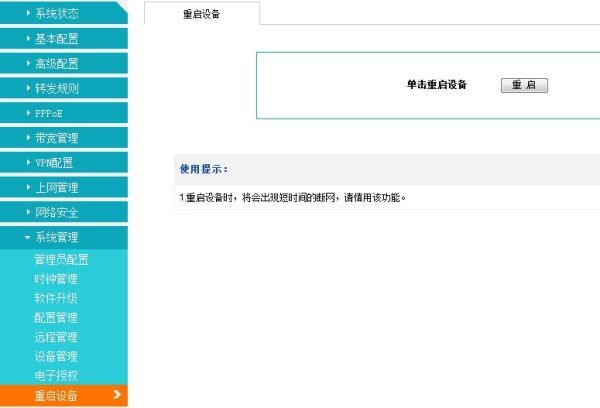Open 电子授权 submenu item

click(56, 376)
